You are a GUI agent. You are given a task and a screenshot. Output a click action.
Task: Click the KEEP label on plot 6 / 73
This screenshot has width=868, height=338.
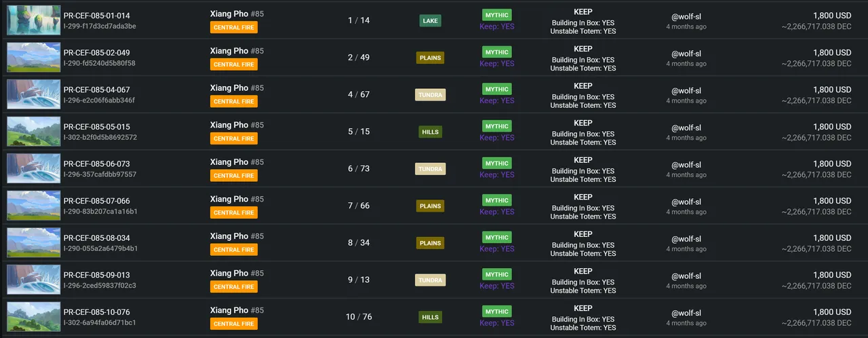pyautogui.click(x=583, y=160)
